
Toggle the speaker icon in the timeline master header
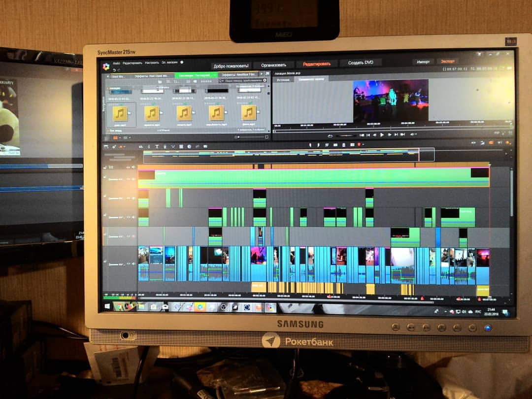point(133,167)
